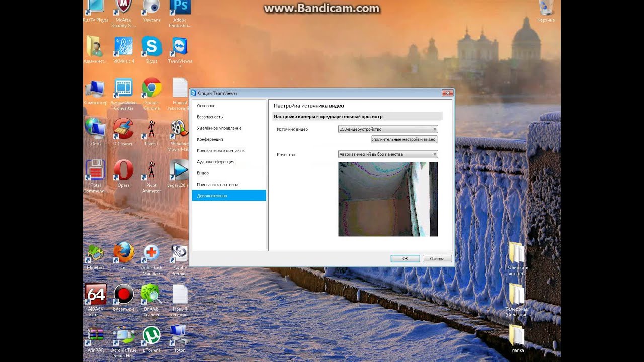Open the Корзина recycle bin
This screenshot has height=362, width=644.
tap(546, 11)
